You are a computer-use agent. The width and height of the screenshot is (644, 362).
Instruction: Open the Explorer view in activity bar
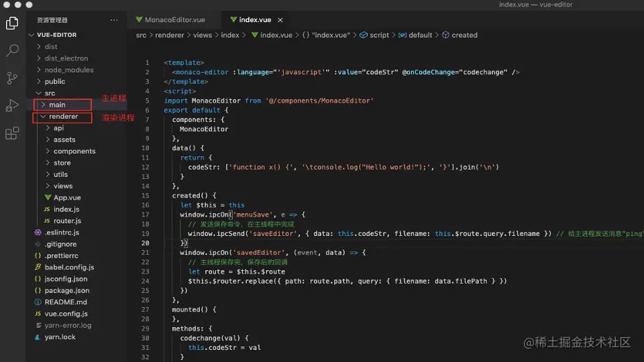click(x=12, y=23)
